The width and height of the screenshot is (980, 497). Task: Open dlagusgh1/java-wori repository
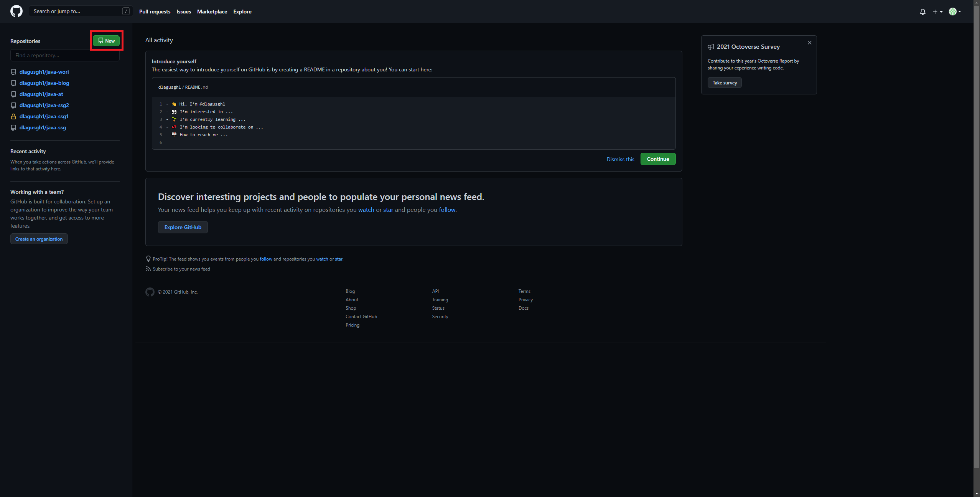click(44, 72)
